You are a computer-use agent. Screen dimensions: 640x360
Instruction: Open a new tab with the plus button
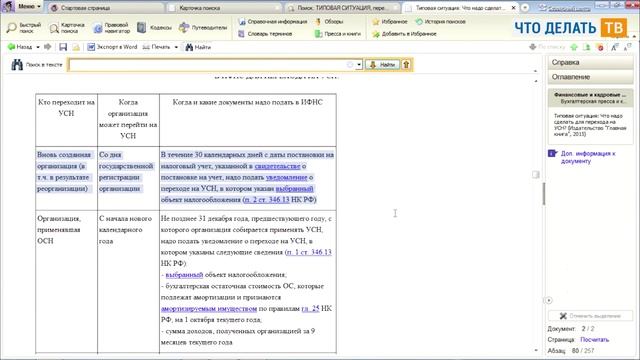[525, 8]
